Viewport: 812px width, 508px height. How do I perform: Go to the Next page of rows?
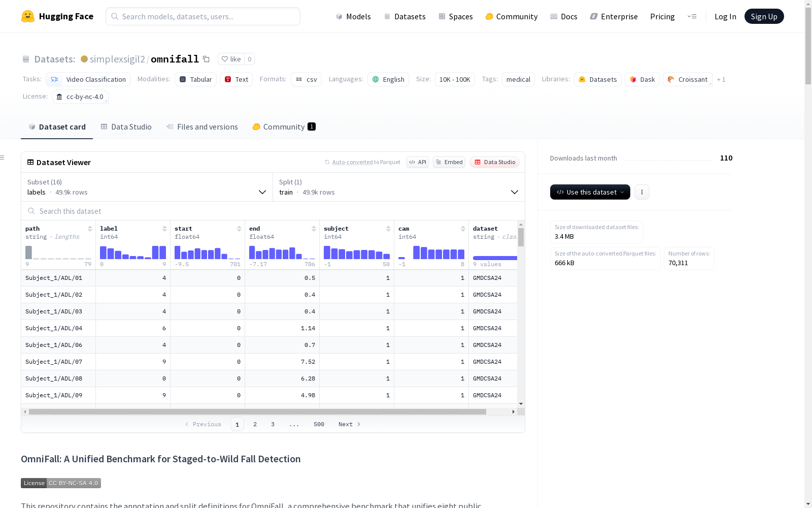(x=350, y=424)
